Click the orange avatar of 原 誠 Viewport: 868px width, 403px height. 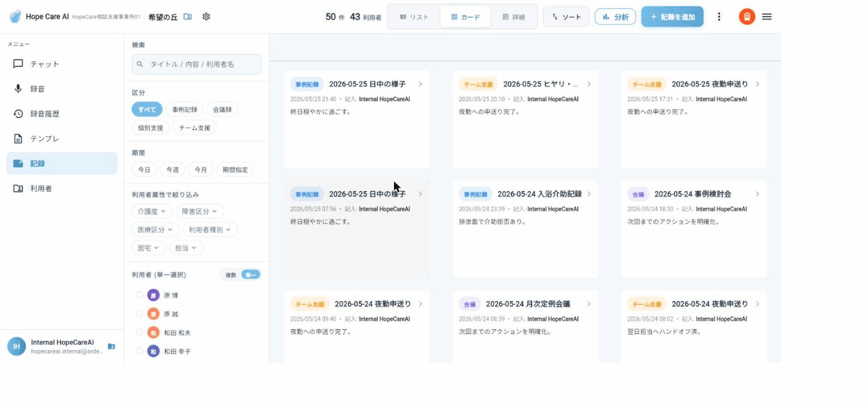(x=153, y=314)
